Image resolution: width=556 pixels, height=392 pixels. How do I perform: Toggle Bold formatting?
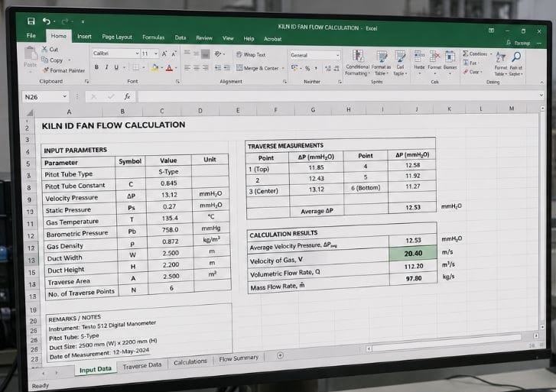(96, 66)
